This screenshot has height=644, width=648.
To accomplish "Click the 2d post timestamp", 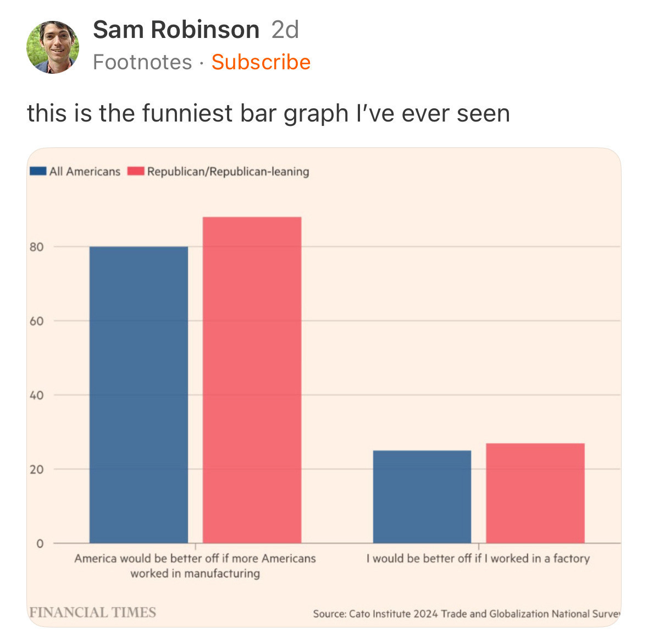I will click(x=285, y=30).
